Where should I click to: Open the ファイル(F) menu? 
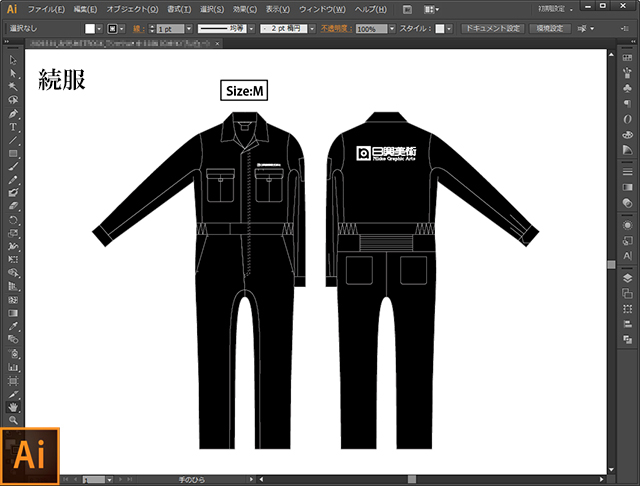[x=46, y=9]
